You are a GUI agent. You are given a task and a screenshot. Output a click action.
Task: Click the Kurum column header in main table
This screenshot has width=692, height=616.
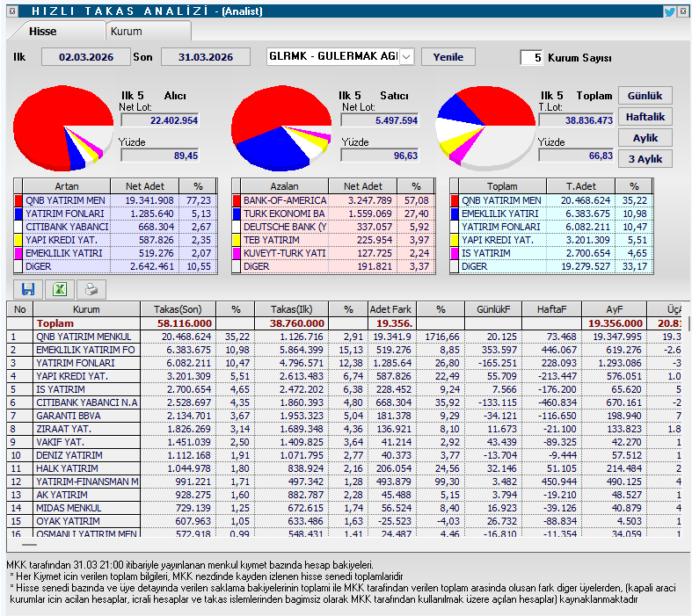pos(86,309)
